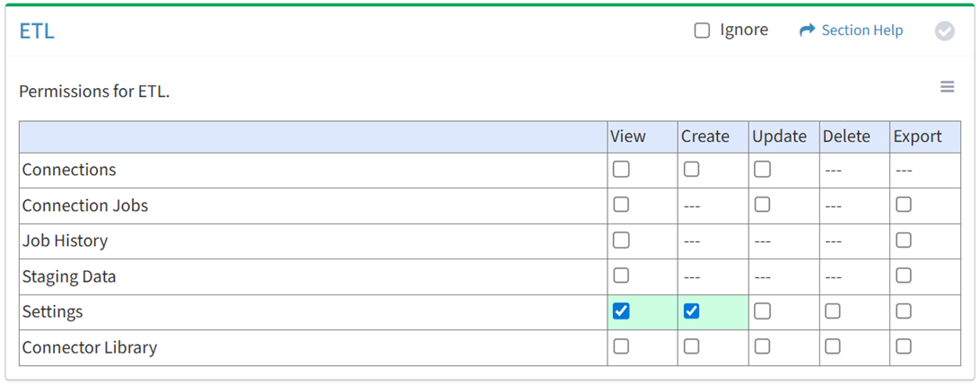The width and height of the screenshot is (980, 385).
Task: Enable Delete permission for Settings
Action: point(833,311)
